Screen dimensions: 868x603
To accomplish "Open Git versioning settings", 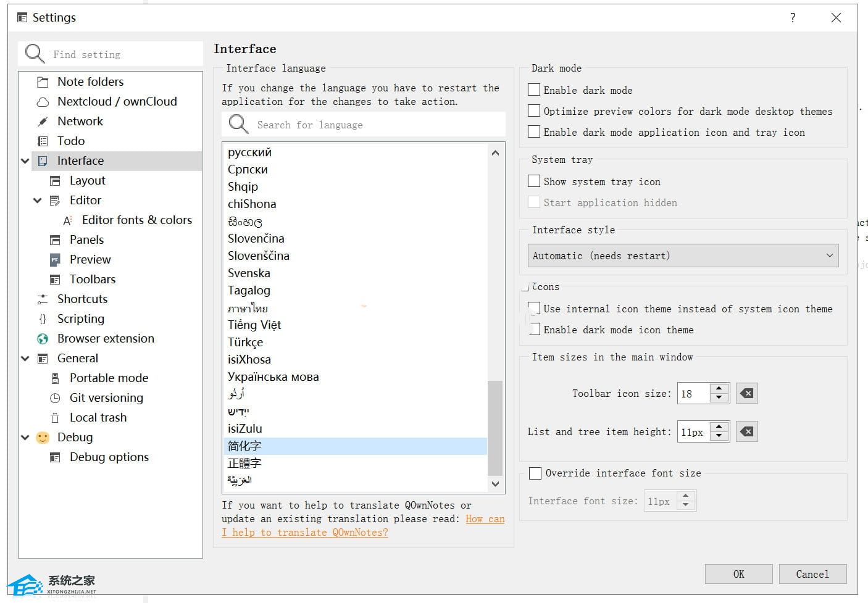I will click(x=106, y=398).
